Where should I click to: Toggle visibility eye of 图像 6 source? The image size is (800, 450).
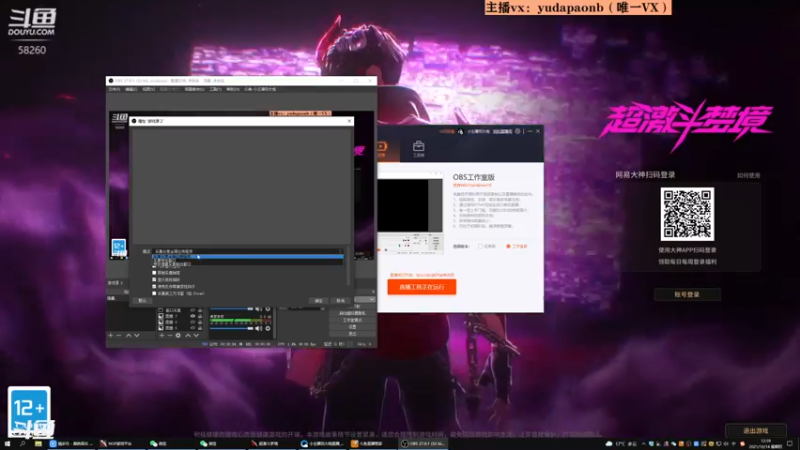[193, 322]
